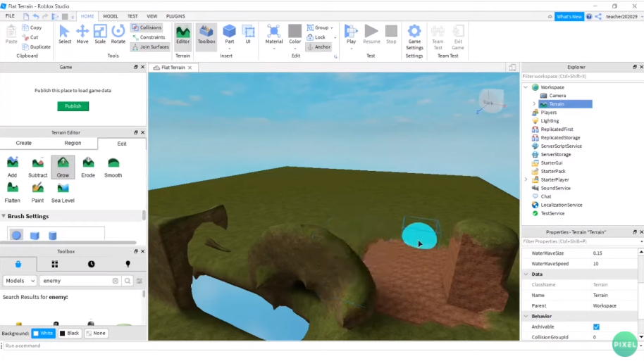The image size is (644, 361).
Task: Switch to the TEST ribbon tab
Action: coord(132,16)
